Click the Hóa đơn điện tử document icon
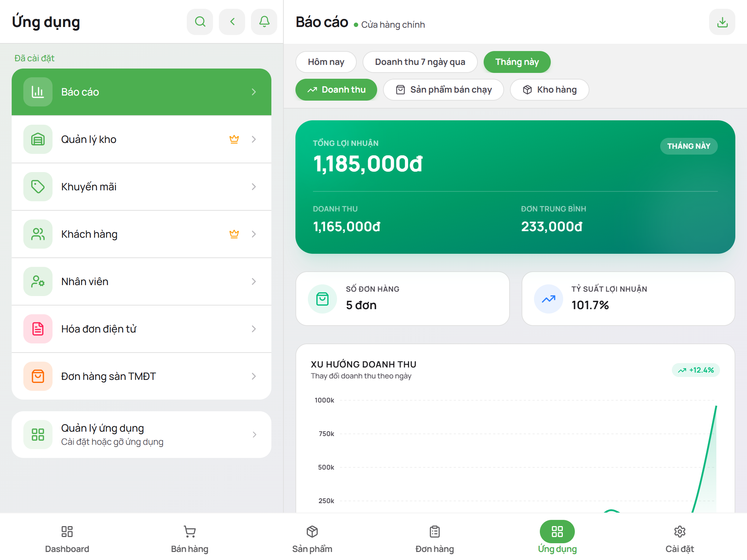The width and height of the screenshot is (747, 560). pos(38,329)
